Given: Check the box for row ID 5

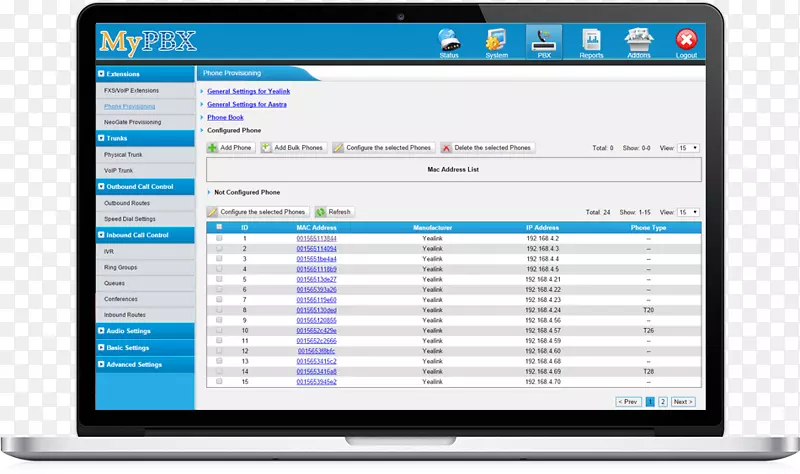Looking at the screenshot, I should (x=219, y=279).
